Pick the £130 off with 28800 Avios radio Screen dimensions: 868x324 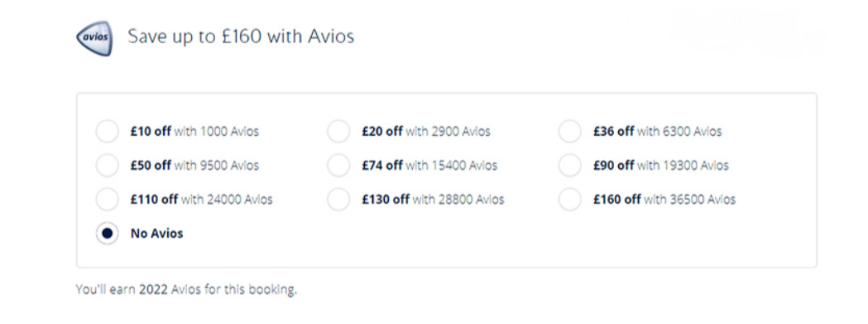[338, 199]
